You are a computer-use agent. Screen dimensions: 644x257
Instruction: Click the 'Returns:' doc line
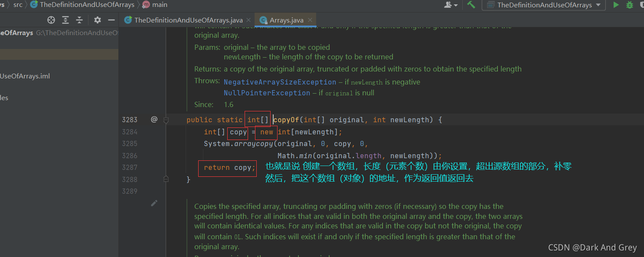click(358, 69)
